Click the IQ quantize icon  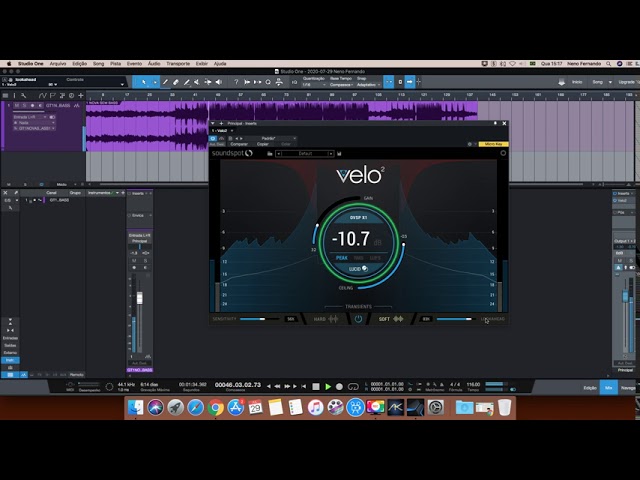[294, 82]
